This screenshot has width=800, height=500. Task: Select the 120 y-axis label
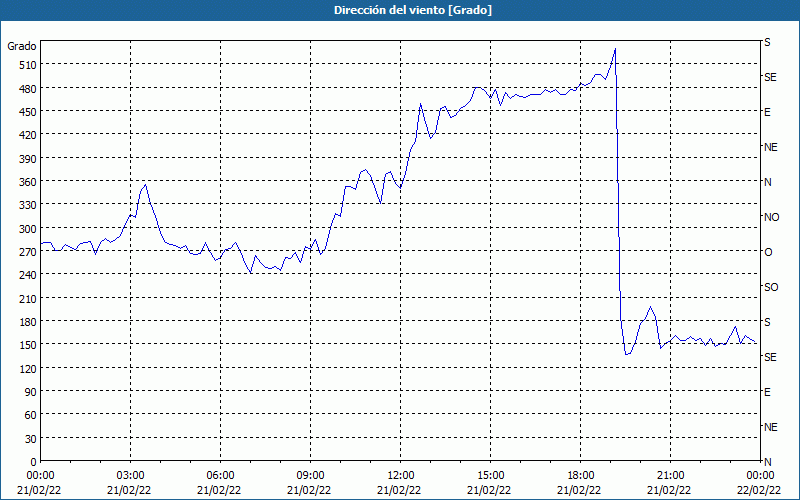[x=28, y=369]
